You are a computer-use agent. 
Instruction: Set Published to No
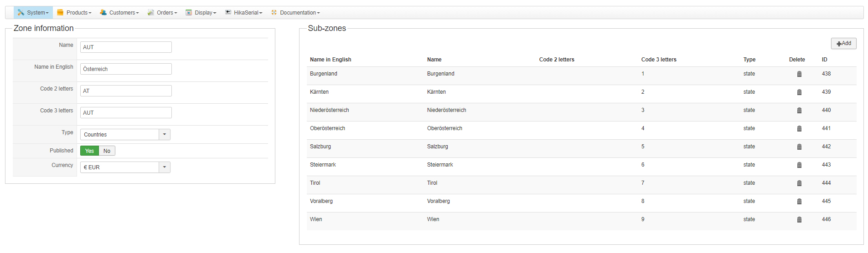107,151
